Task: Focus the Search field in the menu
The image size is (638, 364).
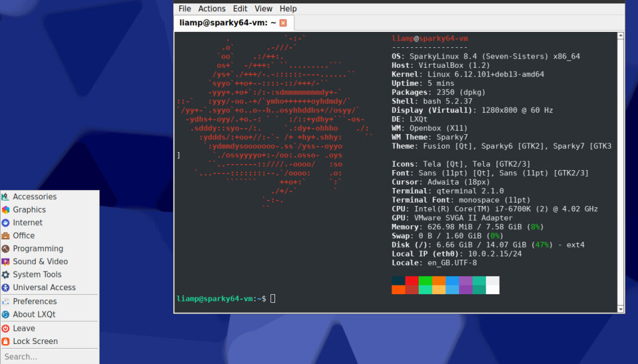Action: click(x=50, y=357)
